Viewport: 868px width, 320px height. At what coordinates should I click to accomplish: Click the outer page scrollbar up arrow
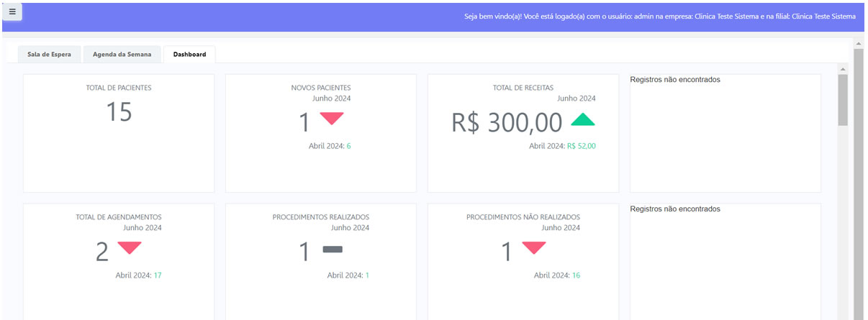coord(858,44)
